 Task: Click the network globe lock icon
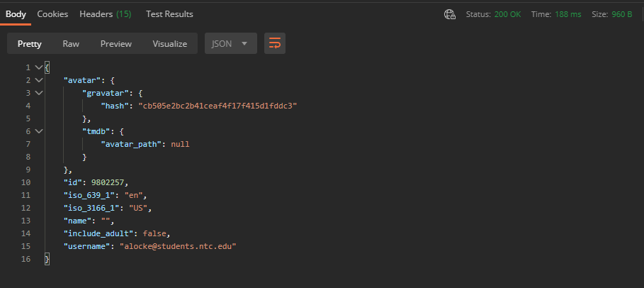(x=450, y=14)
